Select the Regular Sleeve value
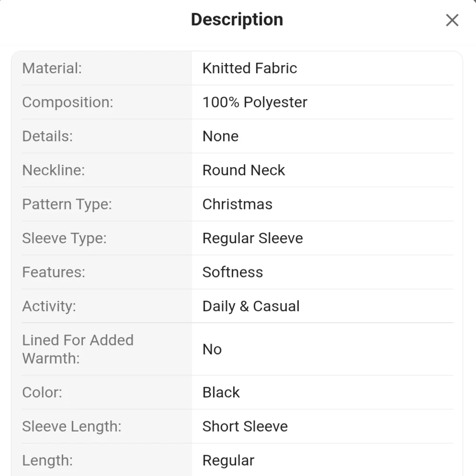 pyautogui.click(x=252, y=238)
